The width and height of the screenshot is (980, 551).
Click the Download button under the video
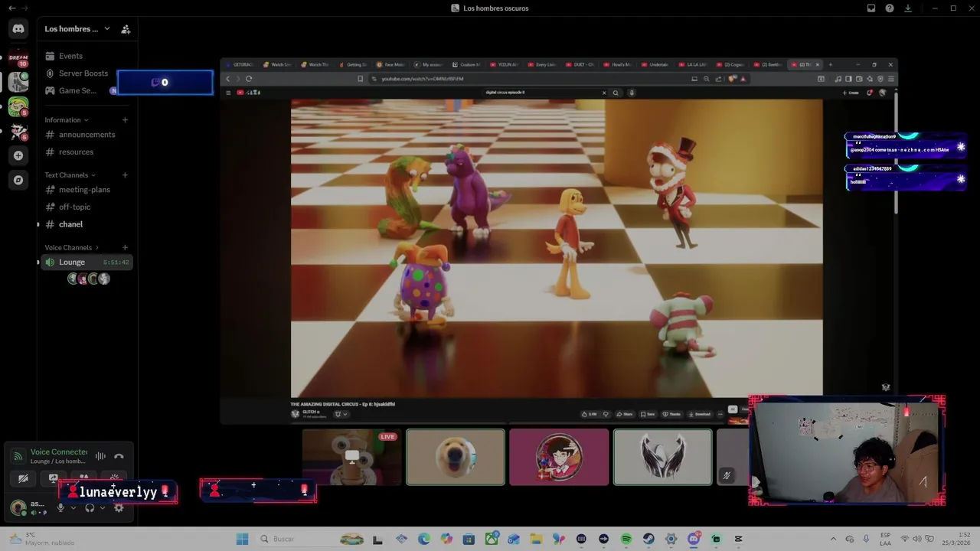pyautogui.click(x=699, y=414)
